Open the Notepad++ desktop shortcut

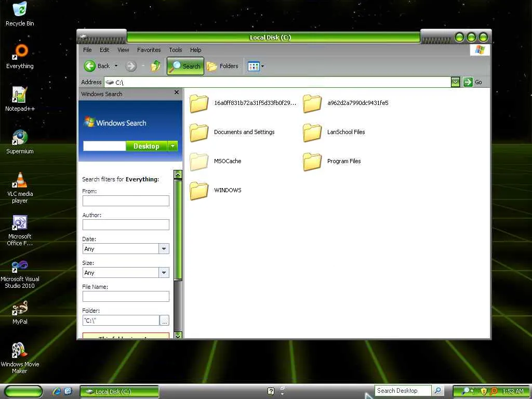pos(20,99)
